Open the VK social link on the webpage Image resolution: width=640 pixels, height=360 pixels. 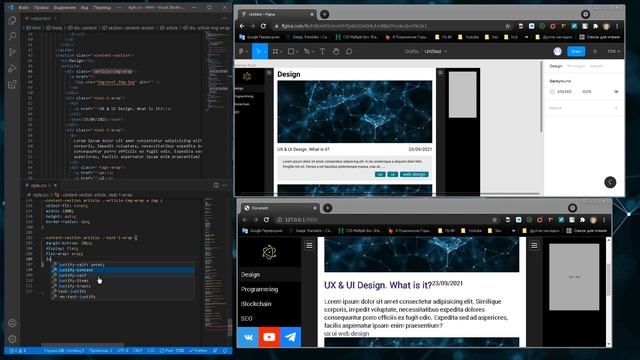248,337
